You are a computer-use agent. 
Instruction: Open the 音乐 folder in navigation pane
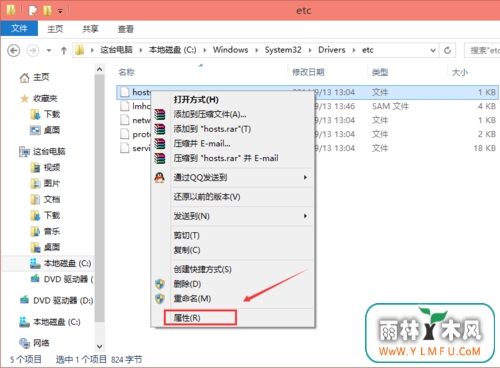click(x=52, y=231)
